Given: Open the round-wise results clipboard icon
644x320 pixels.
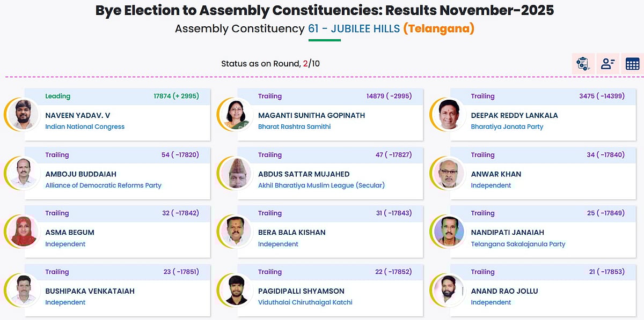Looking at the screenshot, I should point(583,64).
